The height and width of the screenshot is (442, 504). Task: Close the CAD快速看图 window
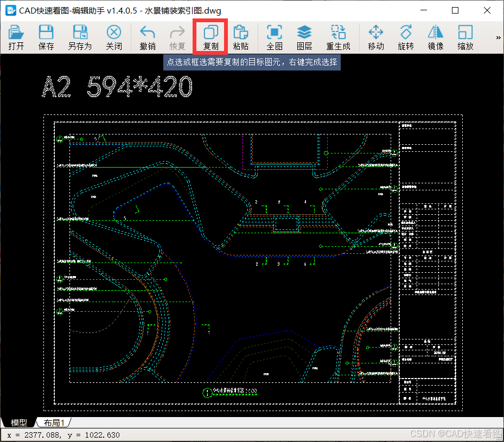click(x=487, y=10)
